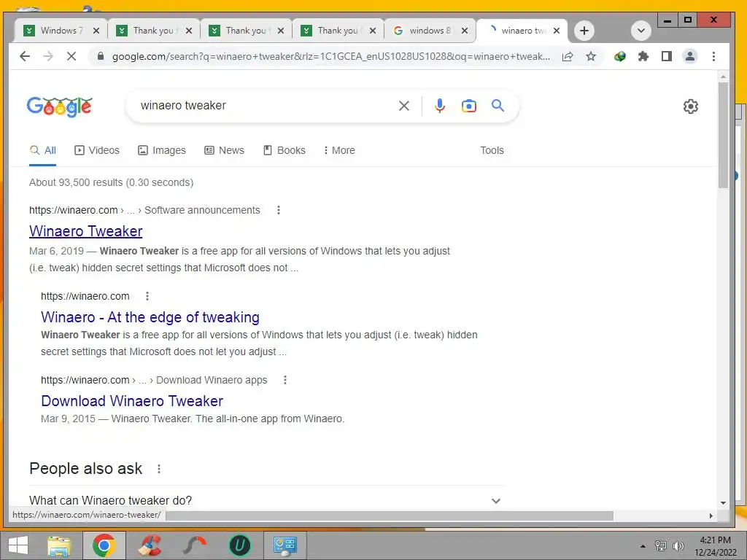The width and height of the screenshot is (747, 560).
Task: Clear the search box with the X
Action: click(x=404, y=106)
